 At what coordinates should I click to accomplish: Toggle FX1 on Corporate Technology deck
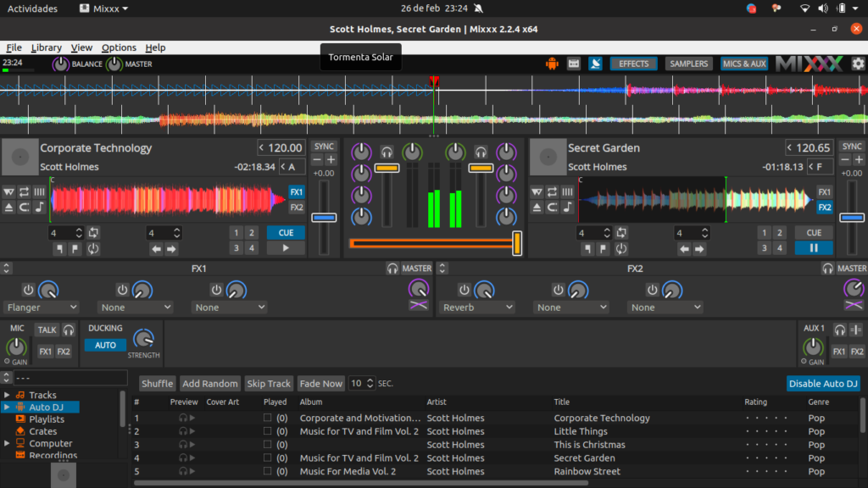[x=297, y=192]
